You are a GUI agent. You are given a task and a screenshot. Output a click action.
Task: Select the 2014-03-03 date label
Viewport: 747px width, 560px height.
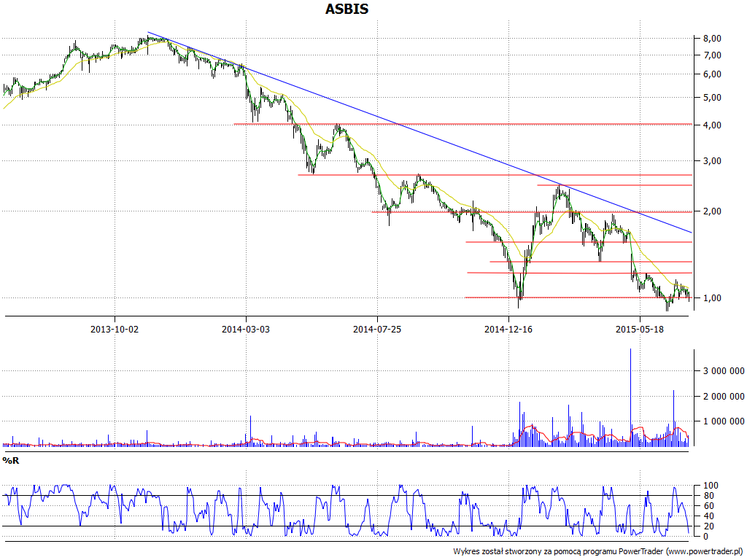[x=246, y=329]
